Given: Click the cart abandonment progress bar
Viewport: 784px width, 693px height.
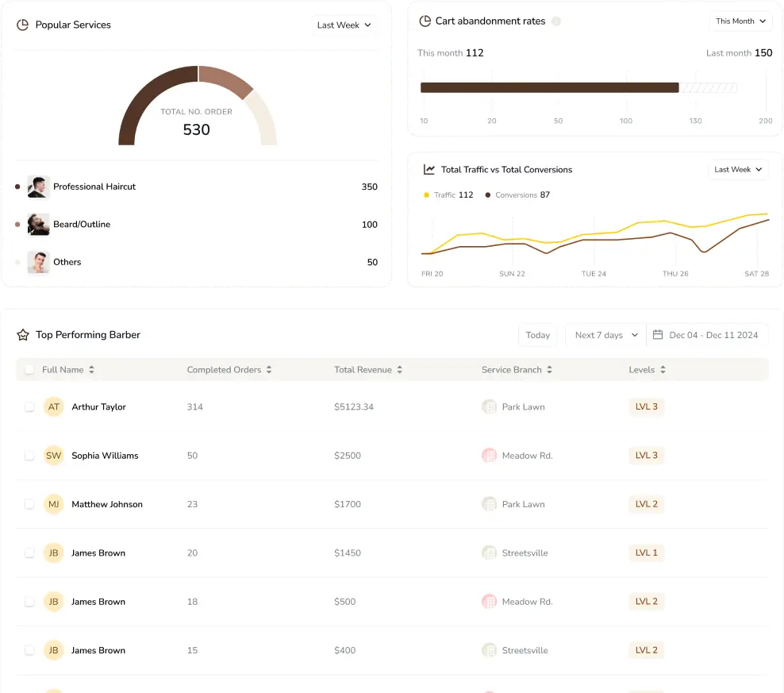Looking at the screenshot, I should 551,87.
